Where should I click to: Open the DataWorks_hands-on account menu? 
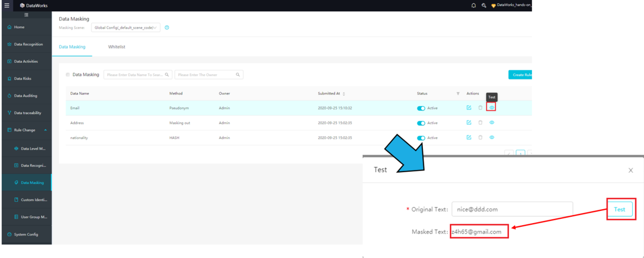click(511, 5)
